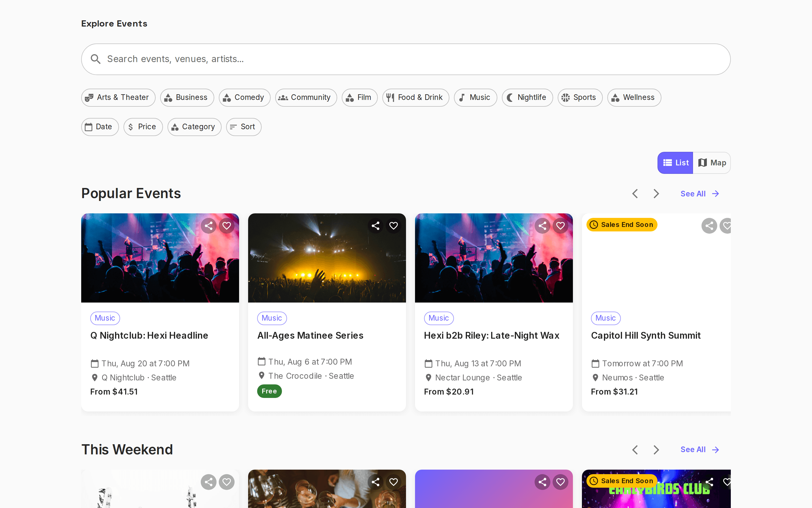Favorite the purple gradient This Weekend event

pyautogui.click(x=560, y=482)
